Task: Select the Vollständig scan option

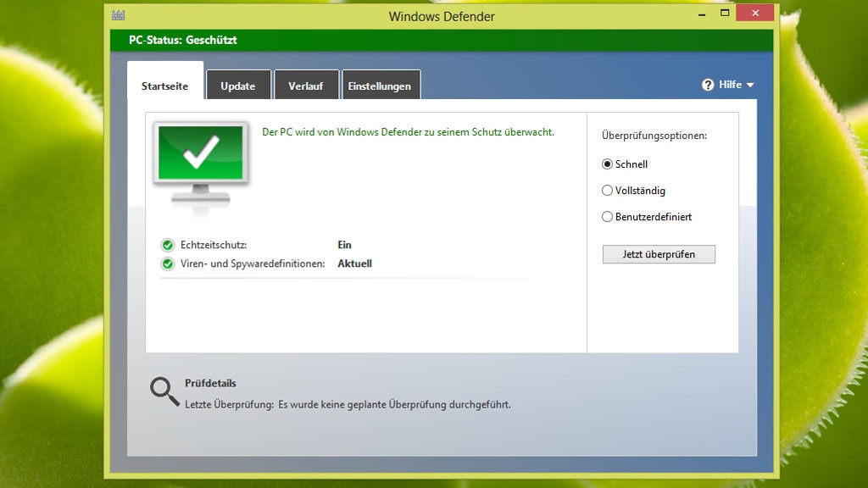Action: [x=607, y=191]
